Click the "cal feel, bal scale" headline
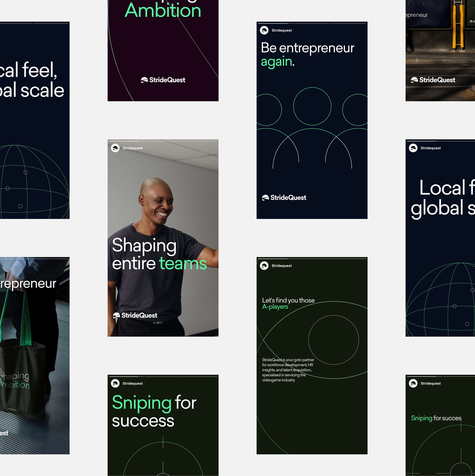Viewport: 475px width, 476px height. (32, 80)
